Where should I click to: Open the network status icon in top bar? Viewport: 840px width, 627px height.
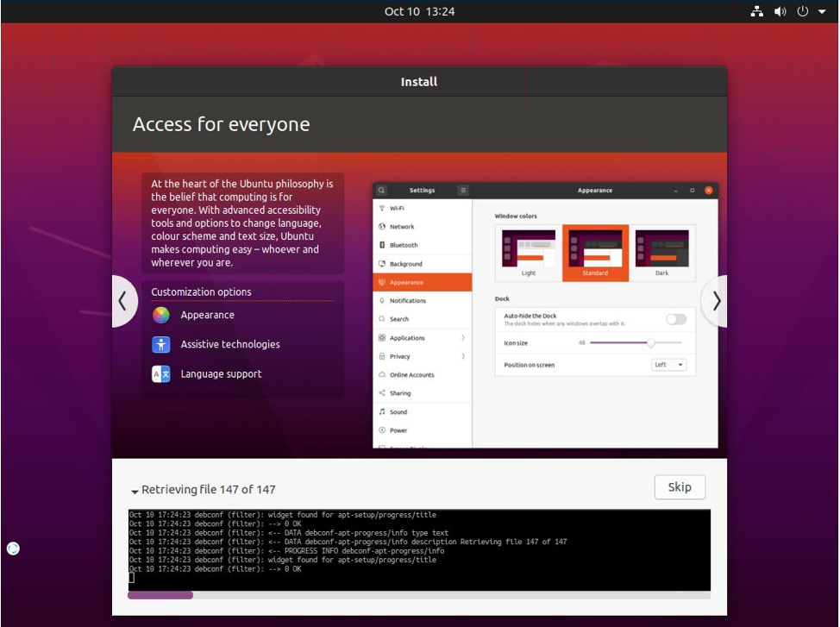pos(756,11)
